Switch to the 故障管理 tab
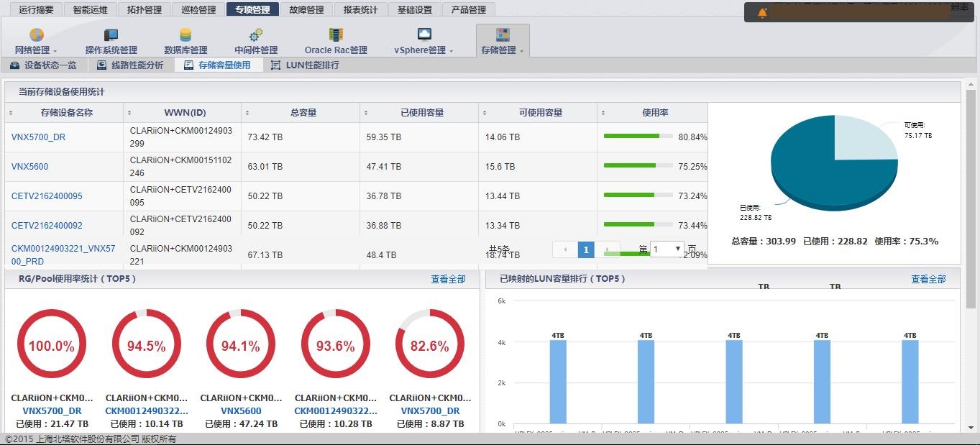The width and height of the screenshot is (980, 445). click(x=308, y=9)
